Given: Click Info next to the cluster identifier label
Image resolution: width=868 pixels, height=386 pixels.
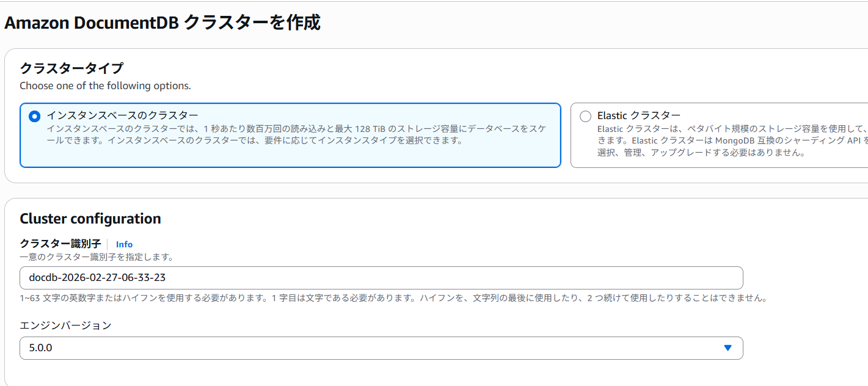Looking at the screenshot, I should tap(124, 244).
